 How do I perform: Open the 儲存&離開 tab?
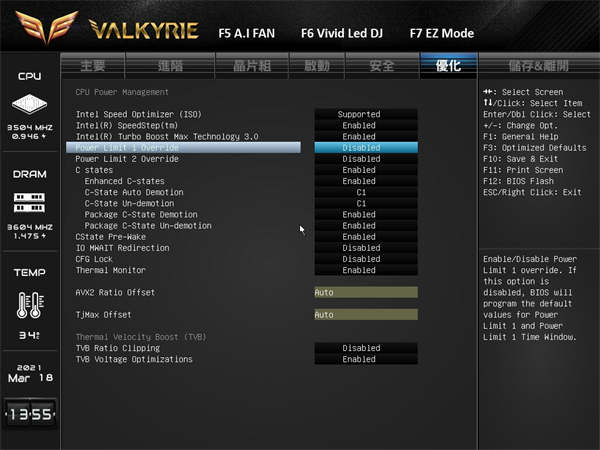click(x=538, y=66)
